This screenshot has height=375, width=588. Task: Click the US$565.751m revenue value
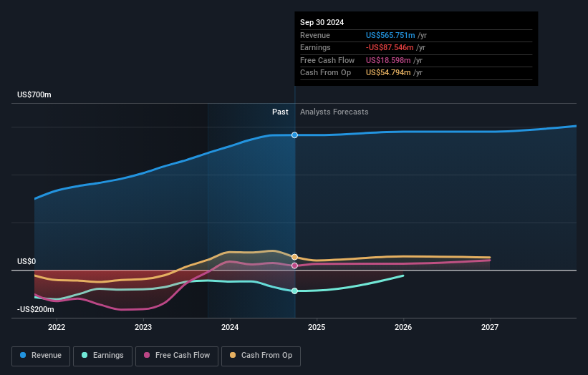coord(390,35)
